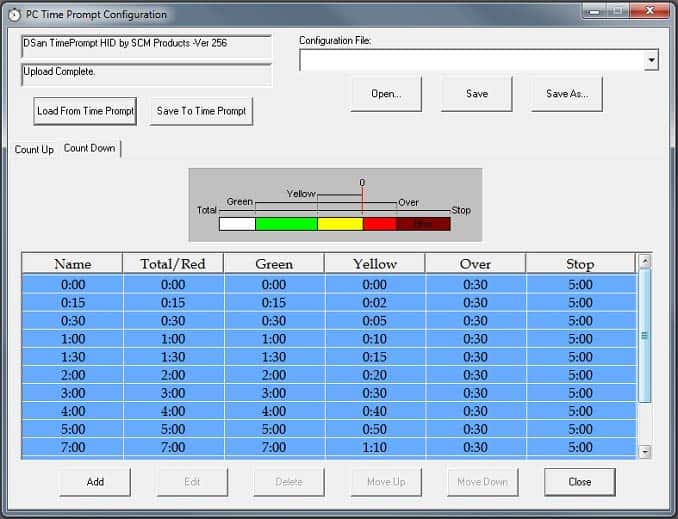Click the green segment of the timing bar
678x519 pixels.
(x=286, y=224)
